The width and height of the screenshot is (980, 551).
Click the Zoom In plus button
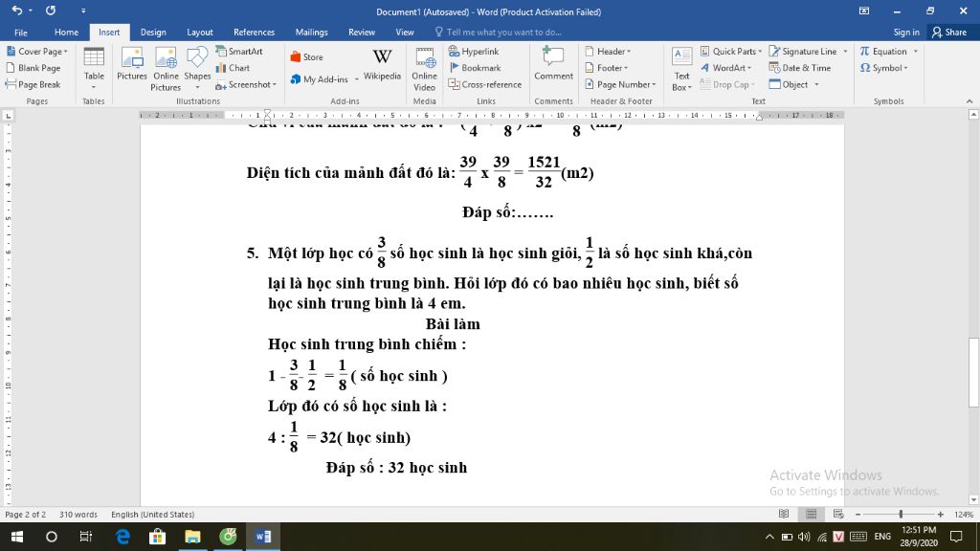click(x=941, y=514)
